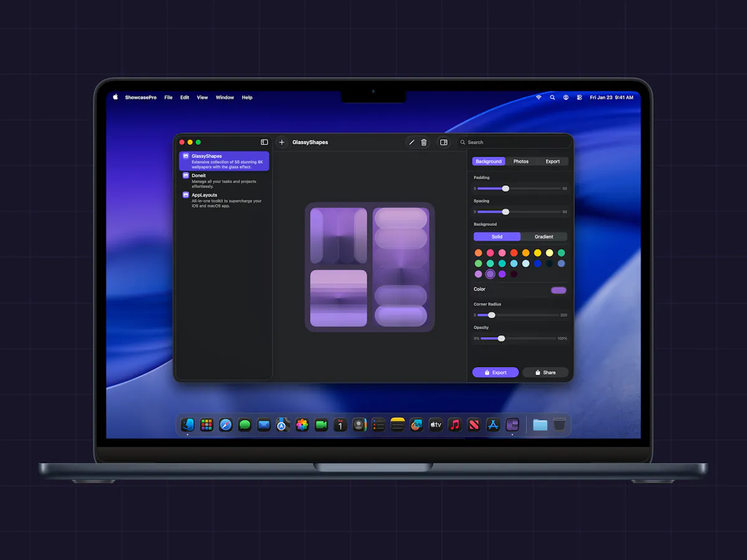
Task: Click the Opacity slider handle
Action: point(501,338)
